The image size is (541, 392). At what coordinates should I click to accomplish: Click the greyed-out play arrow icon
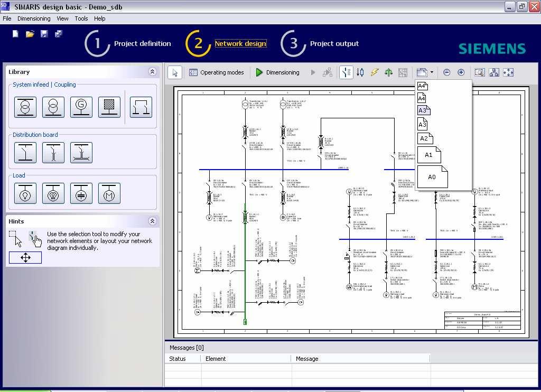point(313,72)
